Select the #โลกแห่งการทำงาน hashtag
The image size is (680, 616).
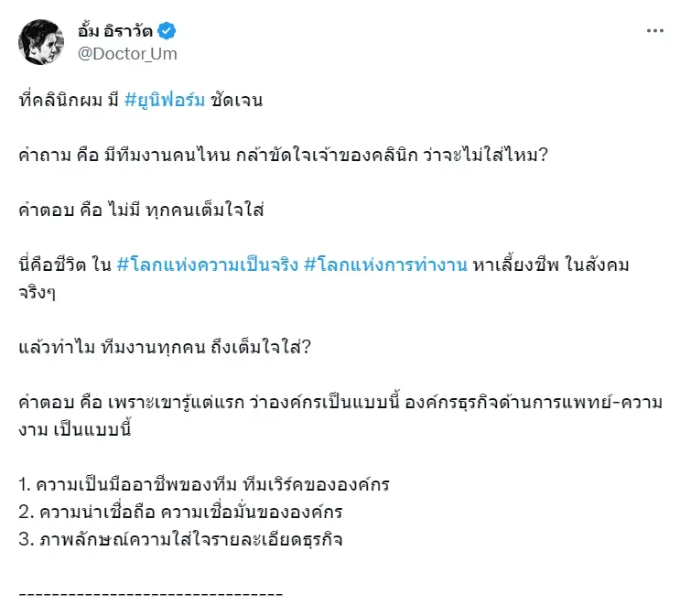pyautogui.click(x=386, y=265)
